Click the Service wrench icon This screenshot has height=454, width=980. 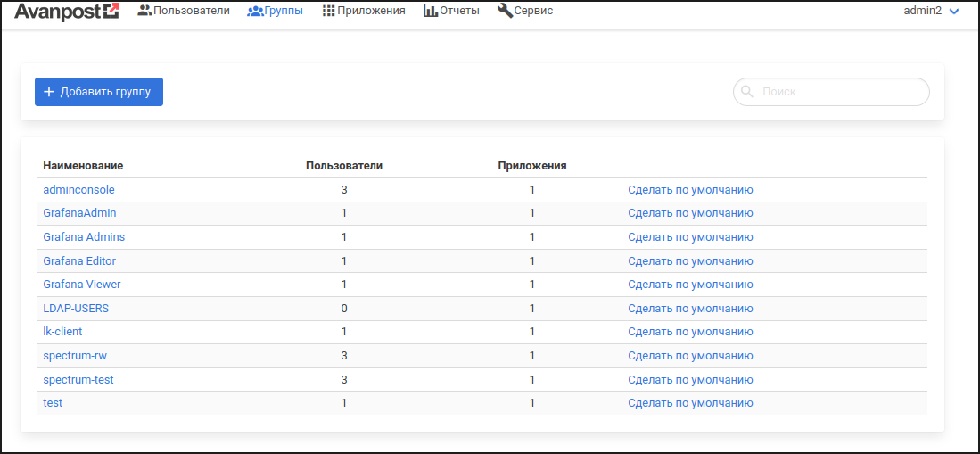point(505,11)
